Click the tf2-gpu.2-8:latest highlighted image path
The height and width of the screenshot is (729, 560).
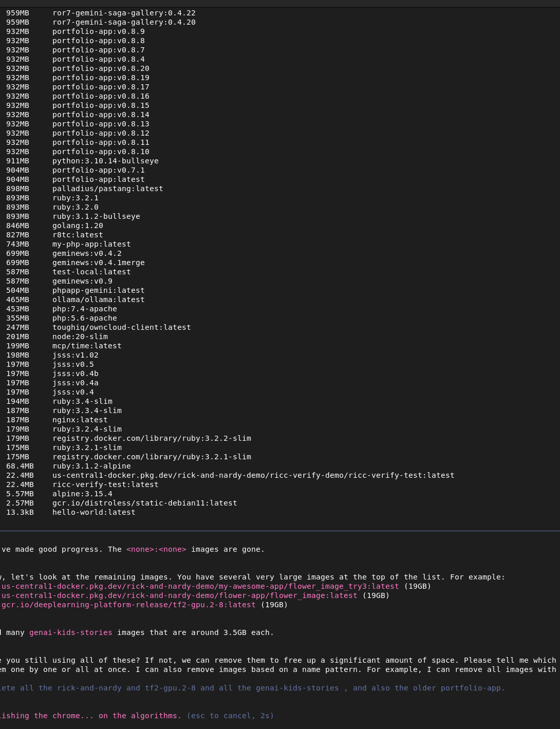tap(128, 605)
